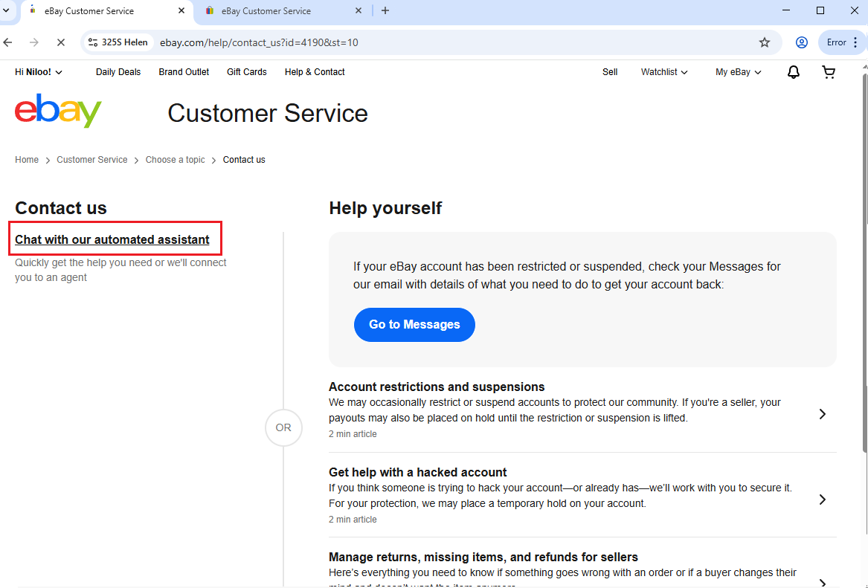Open Account restrictions and suspensions chevron
The height and width of the screenshot is (588, 868).
point(823,414)
